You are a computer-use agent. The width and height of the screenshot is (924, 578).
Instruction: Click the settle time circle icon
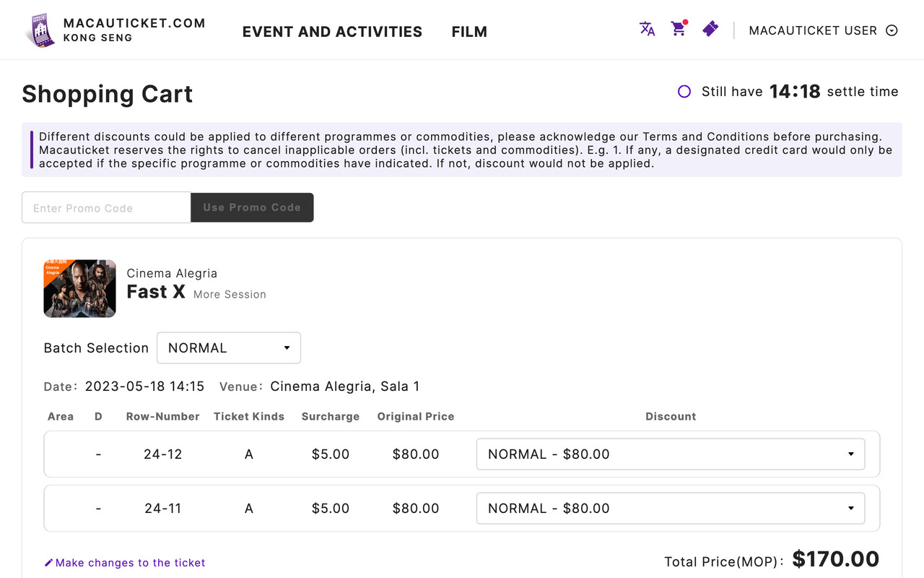click(684, 92)
